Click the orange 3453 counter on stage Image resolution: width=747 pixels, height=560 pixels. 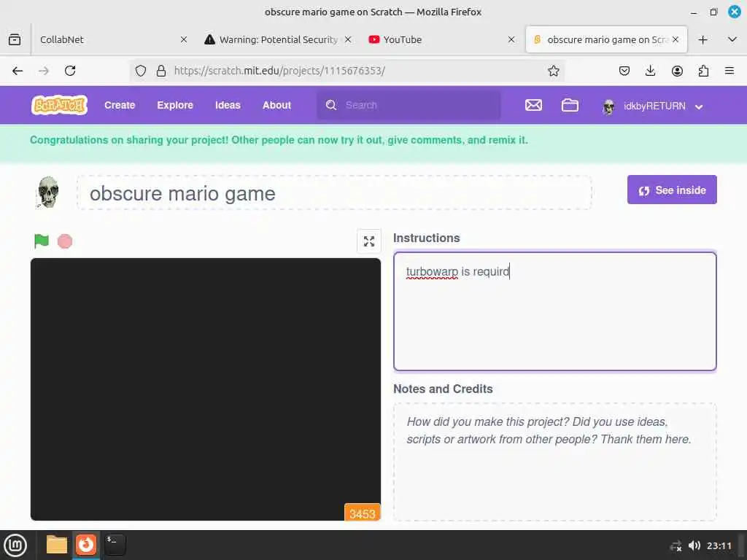point(363,513)
